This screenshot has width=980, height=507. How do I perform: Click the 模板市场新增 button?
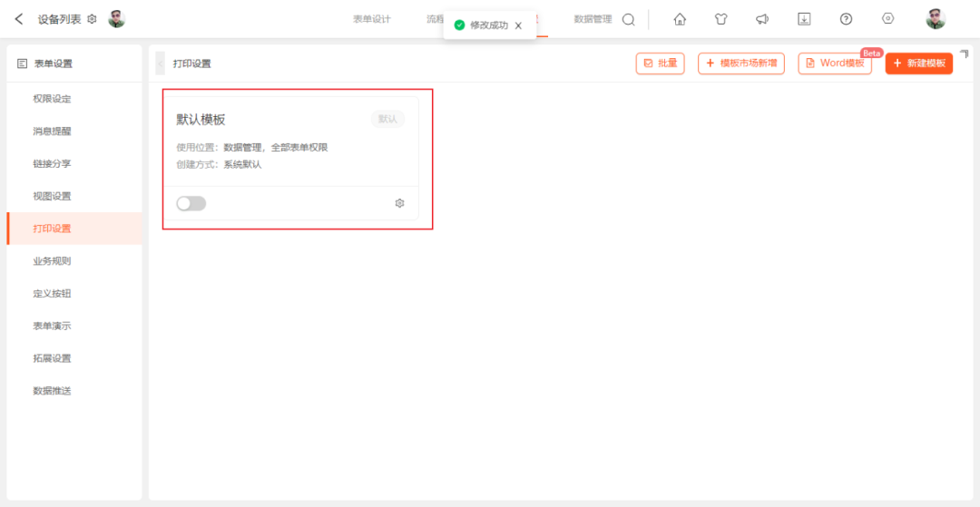tap(741, 63)
